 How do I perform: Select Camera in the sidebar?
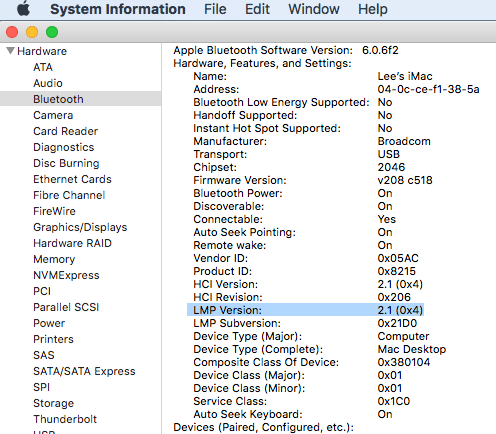pyautogui.click(x=53, y=115)
